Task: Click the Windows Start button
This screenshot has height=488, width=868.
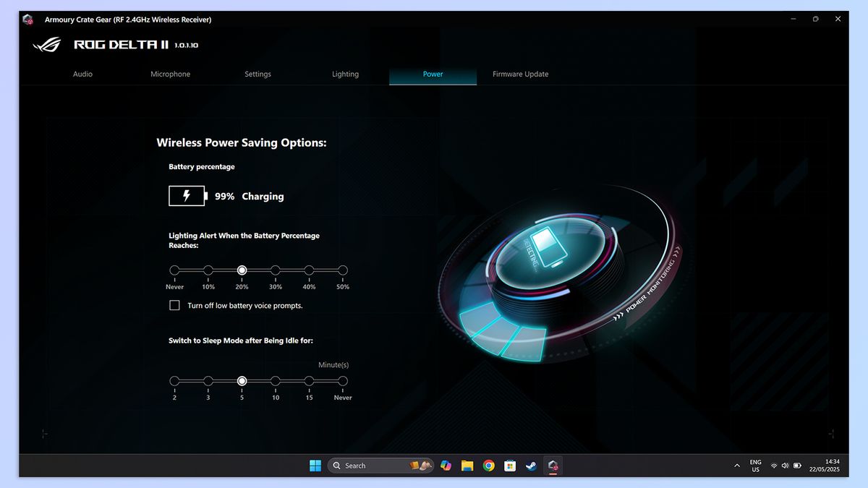Action: 315,466
